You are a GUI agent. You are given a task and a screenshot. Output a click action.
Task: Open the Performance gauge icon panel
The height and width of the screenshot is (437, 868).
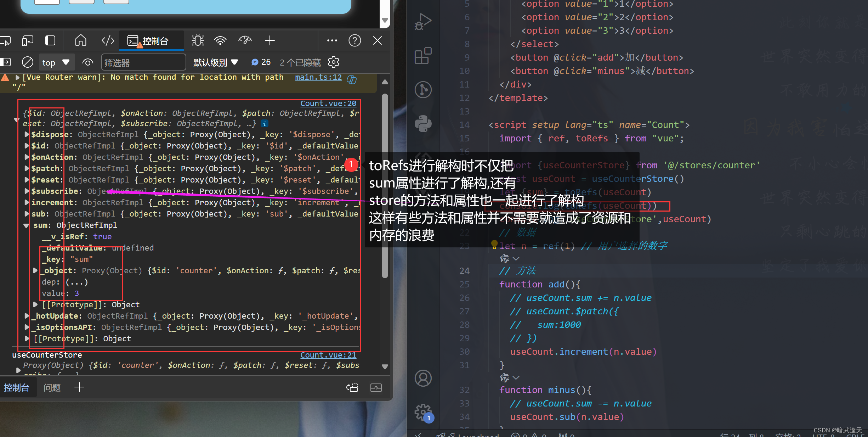coord(245,41)
